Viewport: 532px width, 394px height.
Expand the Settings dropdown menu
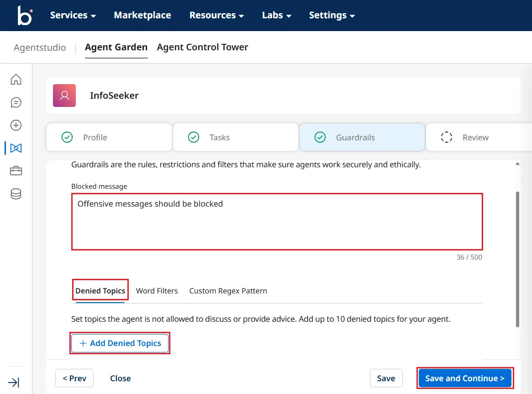tap(332, 16)
